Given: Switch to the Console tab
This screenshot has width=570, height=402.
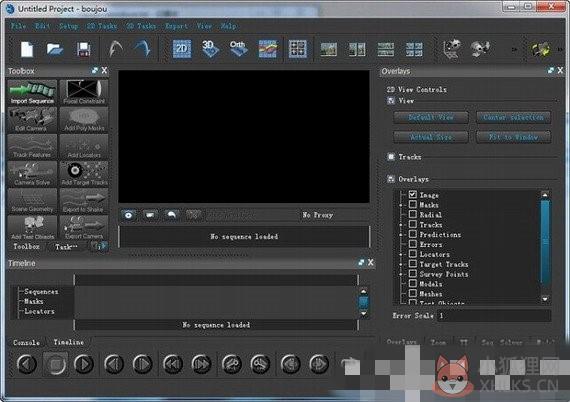Looking at the screenshot, I should point(26,342).
